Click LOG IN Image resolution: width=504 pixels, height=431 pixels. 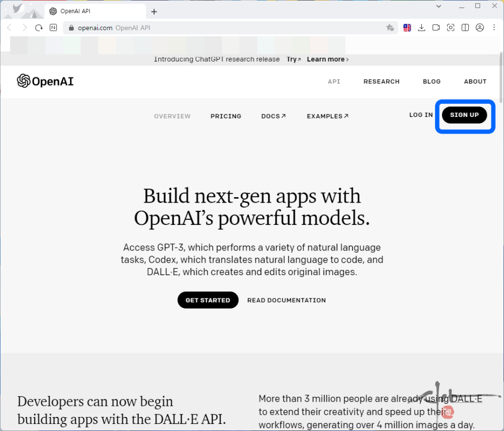(x=421, y=115)
